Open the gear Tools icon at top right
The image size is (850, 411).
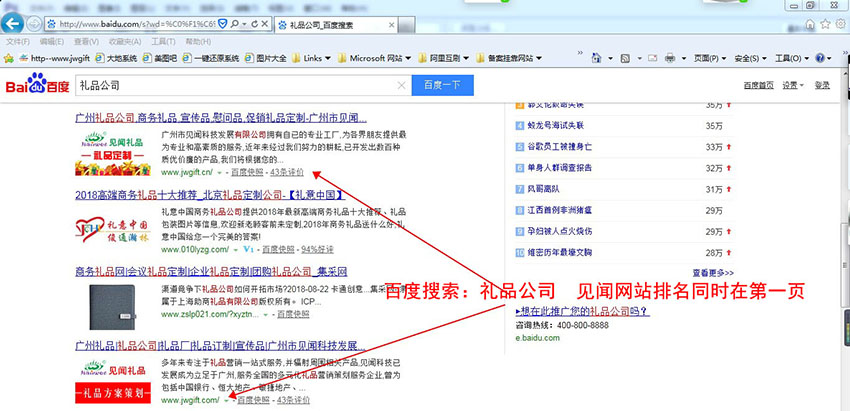point(840,24)
